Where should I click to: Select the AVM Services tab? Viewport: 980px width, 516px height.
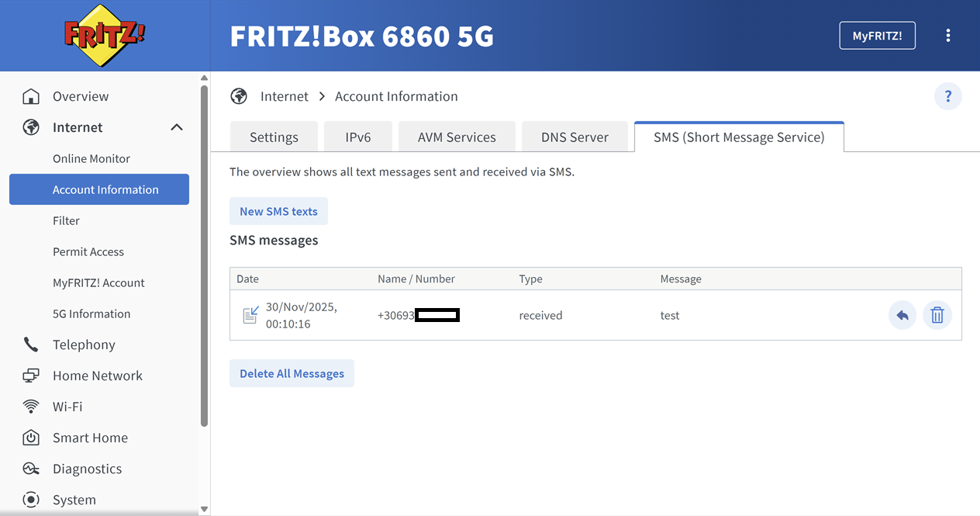click(x=457, y=137)
